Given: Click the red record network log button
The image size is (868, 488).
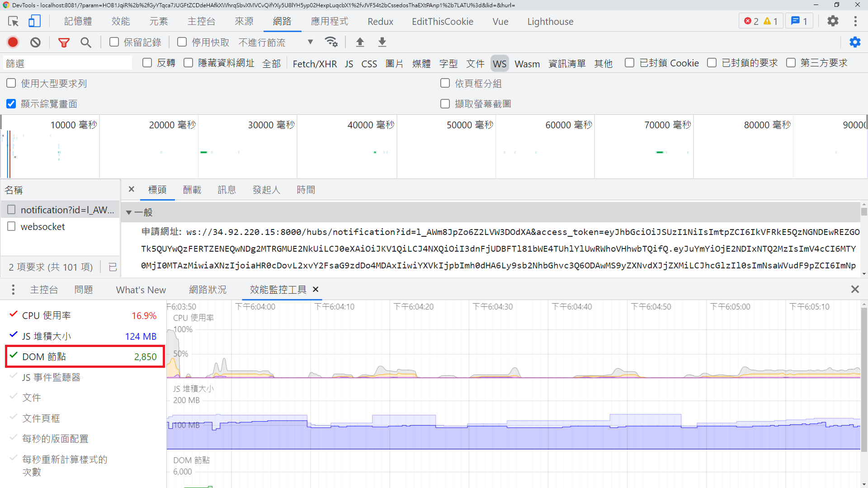Looking at the screenshot, I should (13, 42).
